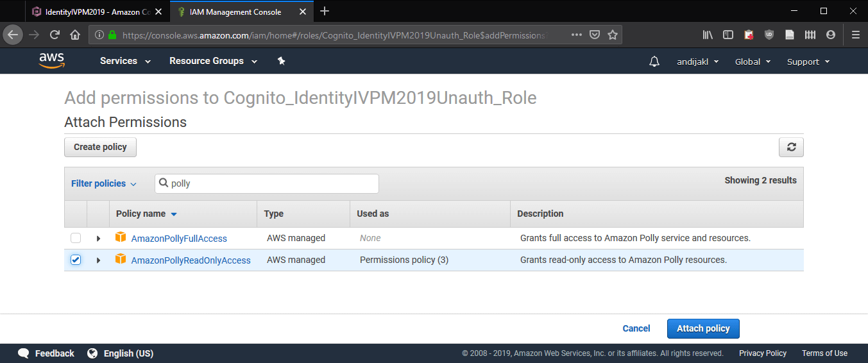Viewport: 868px width, 363px height.
Task: Refresh the policy list
Action: (791, 147)
